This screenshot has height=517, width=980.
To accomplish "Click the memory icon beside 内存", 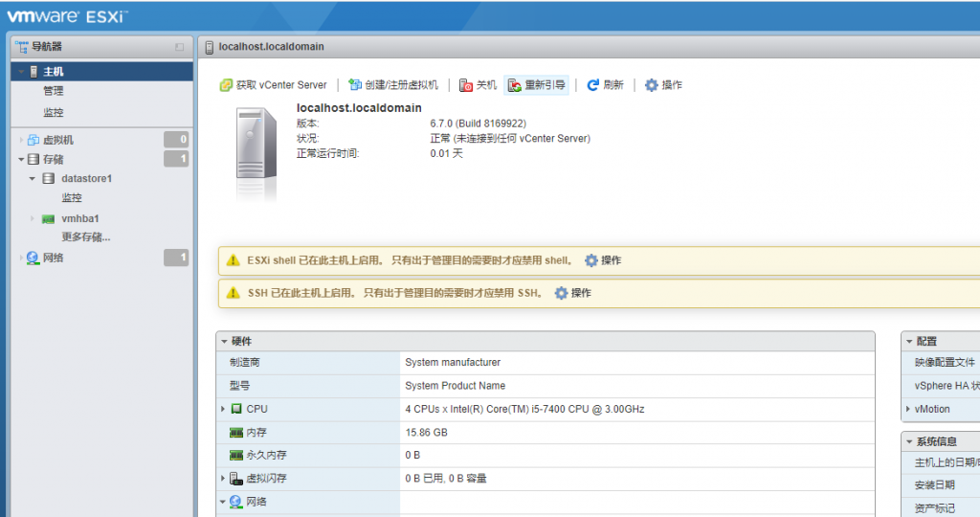I will 236,433.
